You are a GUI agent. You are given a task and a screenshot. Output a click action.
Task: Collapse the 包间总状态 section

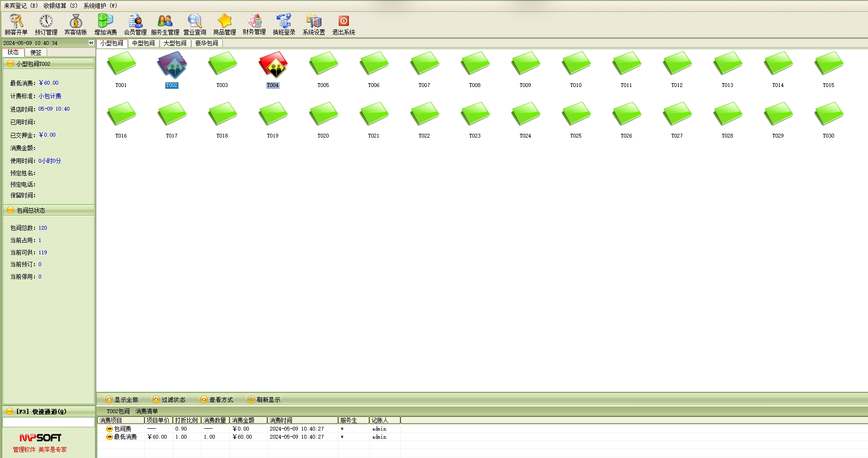[10, 210]
